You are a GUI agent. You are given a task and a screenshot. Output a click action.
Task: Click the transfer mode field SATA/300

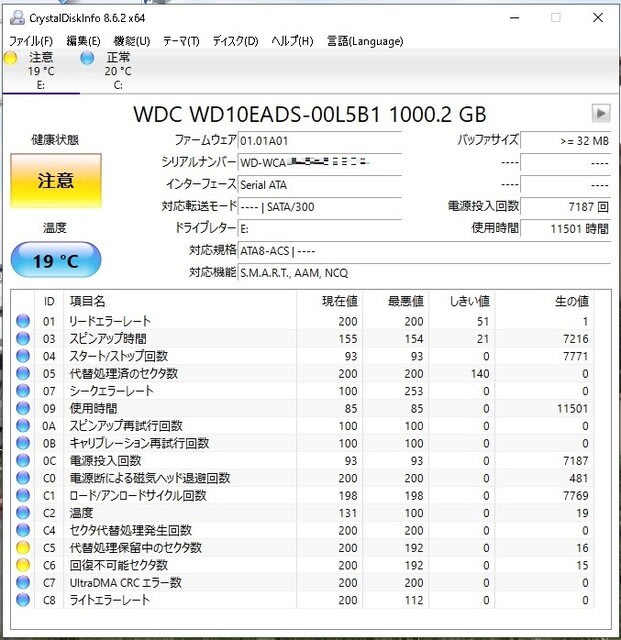point(320,207)
